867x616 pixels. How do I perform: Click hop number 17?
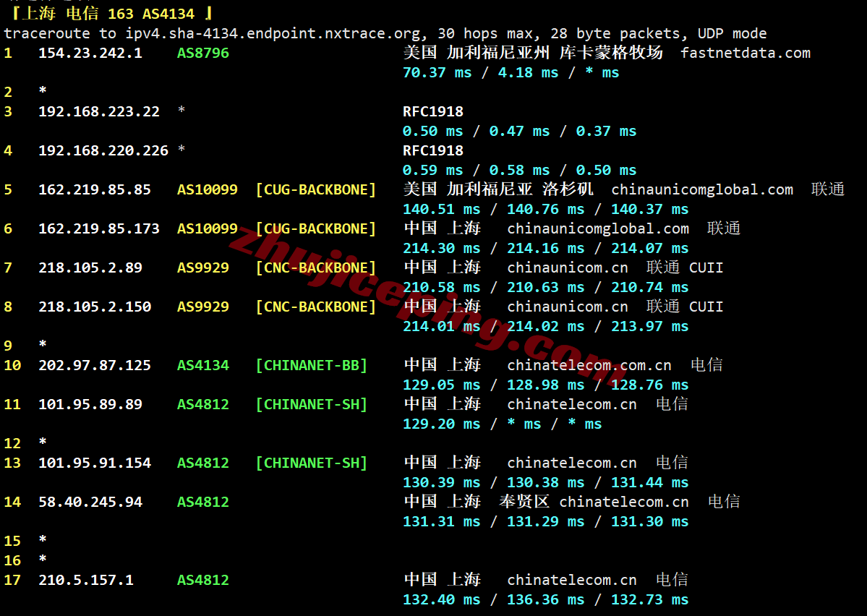pos(12,580)
